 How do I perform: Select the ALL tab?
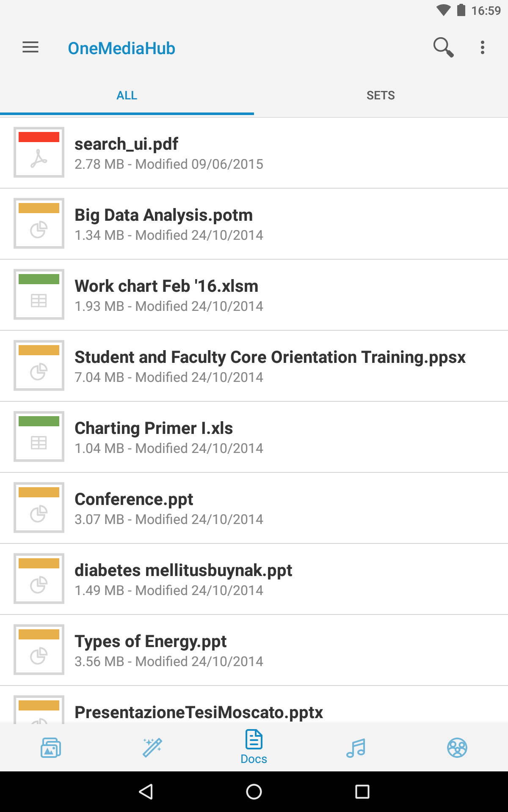coord(127,96)
